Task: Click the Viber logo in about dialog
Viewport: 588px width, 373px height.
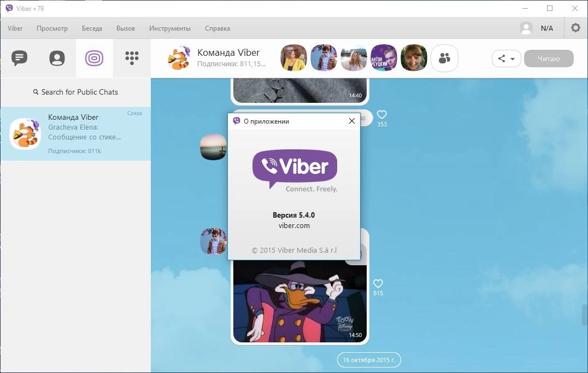Action: coord(295,171)
